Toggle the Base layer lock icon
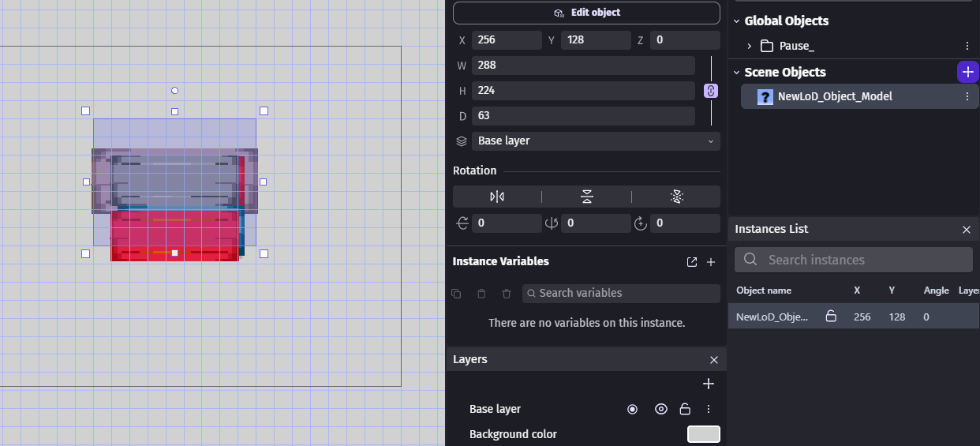 (685, 409)
